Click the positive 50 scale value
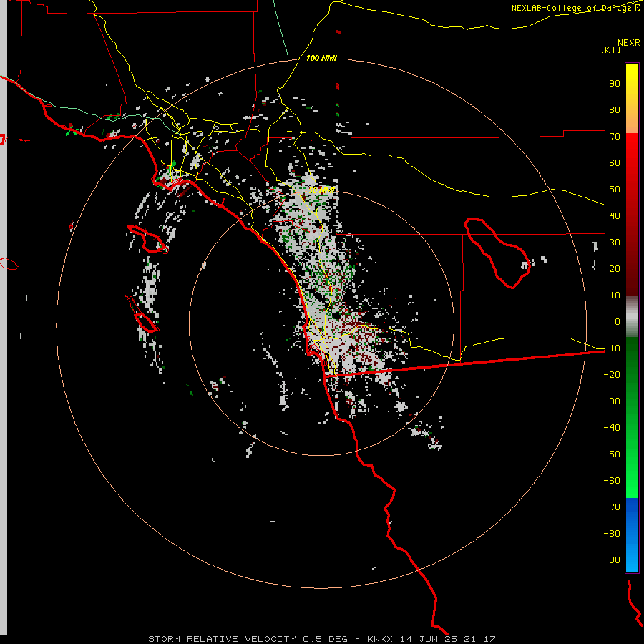 click(x=615, y=190)
